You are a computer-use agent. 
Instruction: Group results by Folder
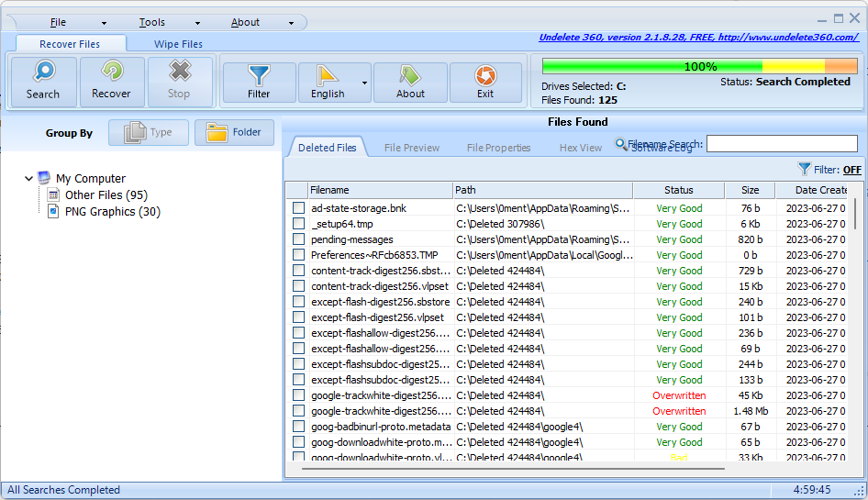[234, 132]
